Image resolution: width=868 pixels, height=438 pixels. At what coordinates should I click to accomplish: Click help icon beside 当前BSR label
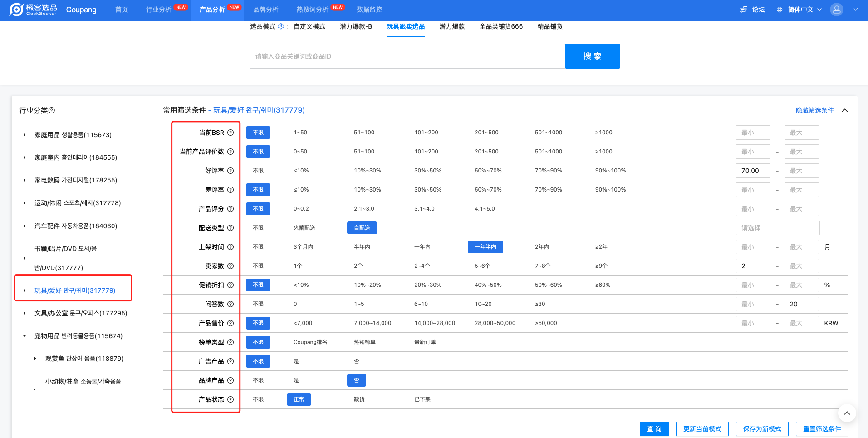[x=230, y=133]
